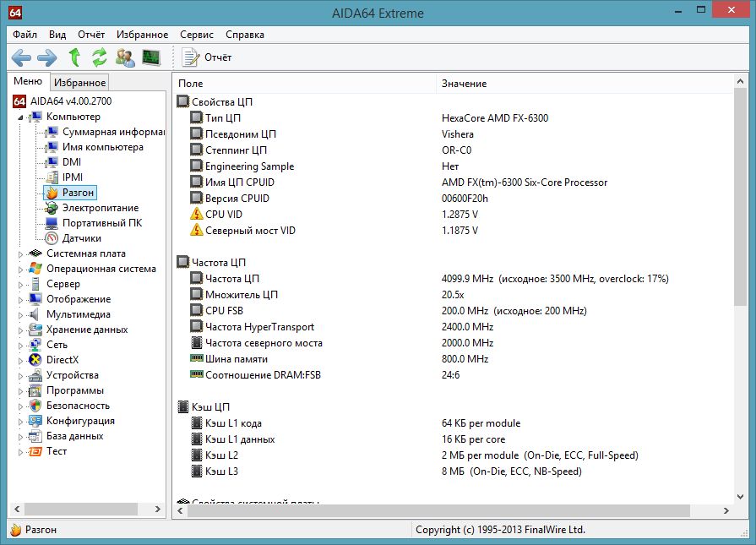Select Портативный ПК tree item
Viewport: 756px width, 545px height.
[x=102, y=223]
